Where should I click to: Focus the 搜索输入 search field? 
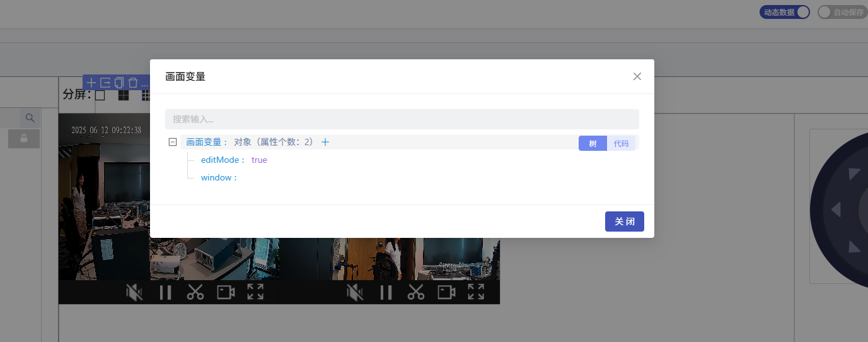[402, 119]
